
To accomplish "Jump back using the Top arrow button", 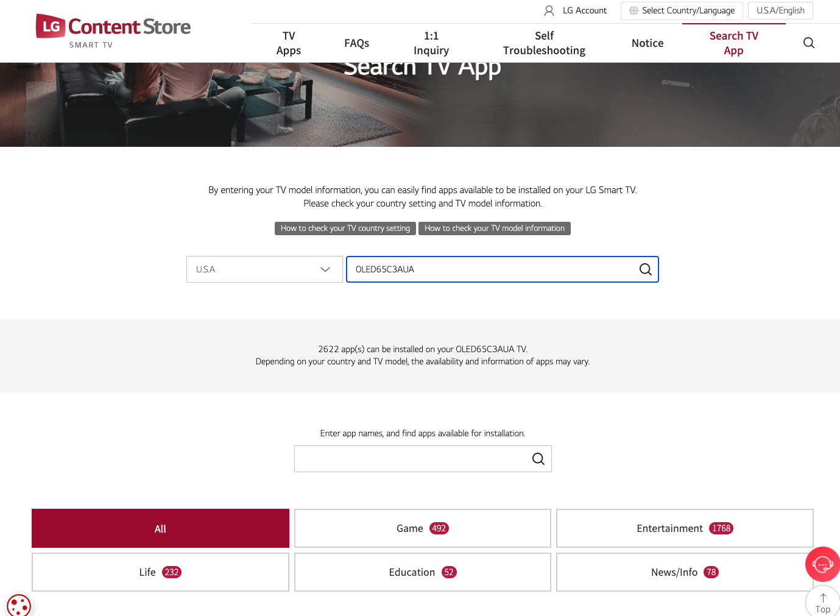I will (x=823, y=601).
